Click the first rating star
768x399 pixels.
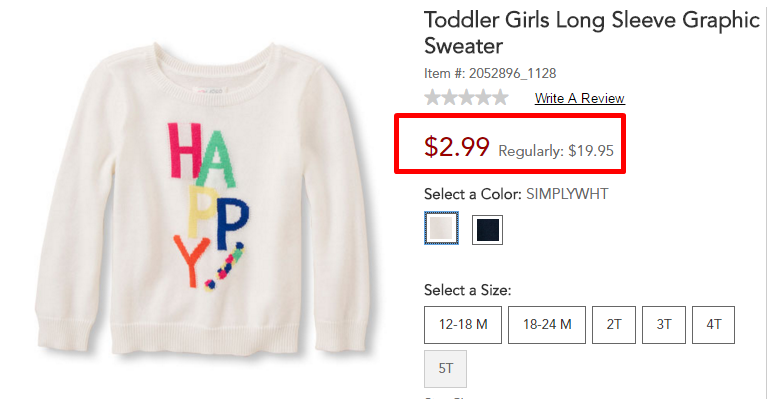coord(432,97)
